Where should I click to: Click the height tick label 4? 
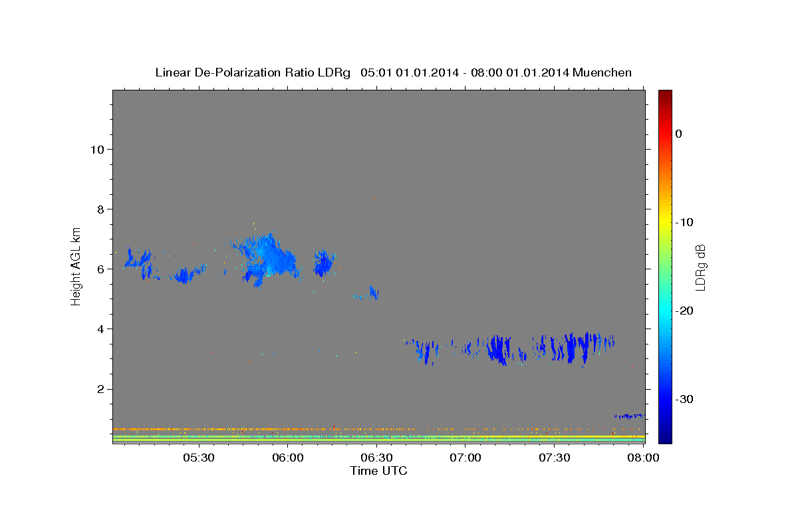pos(99,329)
